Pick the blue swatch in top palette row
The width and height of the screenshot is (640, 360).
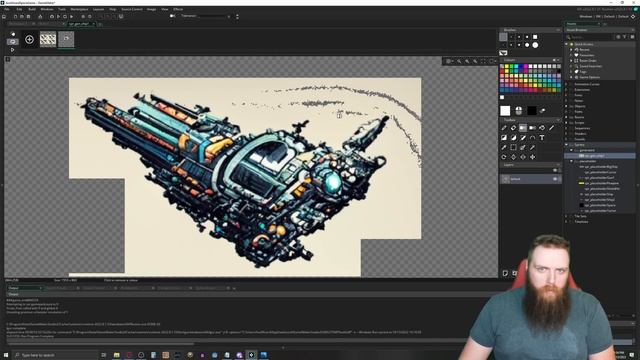(x=521, y=66)
